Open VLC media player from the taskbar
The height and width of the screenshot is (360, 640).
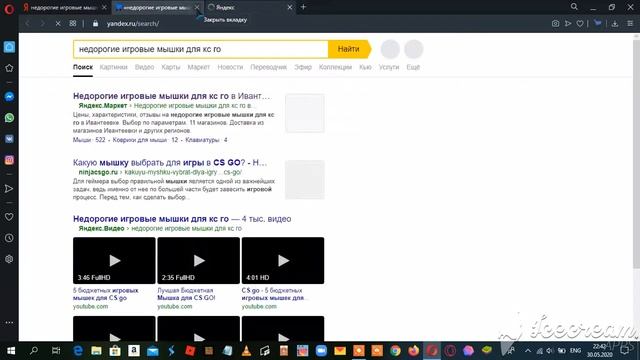tap(246, 351)
